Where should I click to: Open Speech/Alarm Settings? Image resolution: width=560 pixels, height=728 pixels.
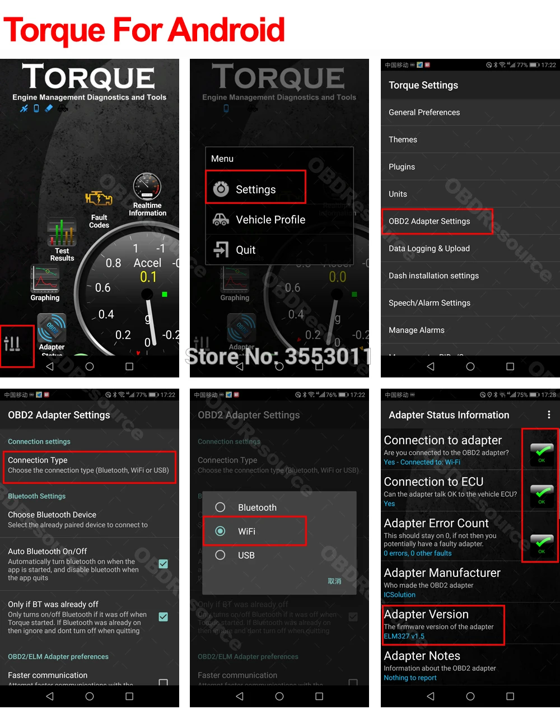pyautogui.click(x=470, y=303)
